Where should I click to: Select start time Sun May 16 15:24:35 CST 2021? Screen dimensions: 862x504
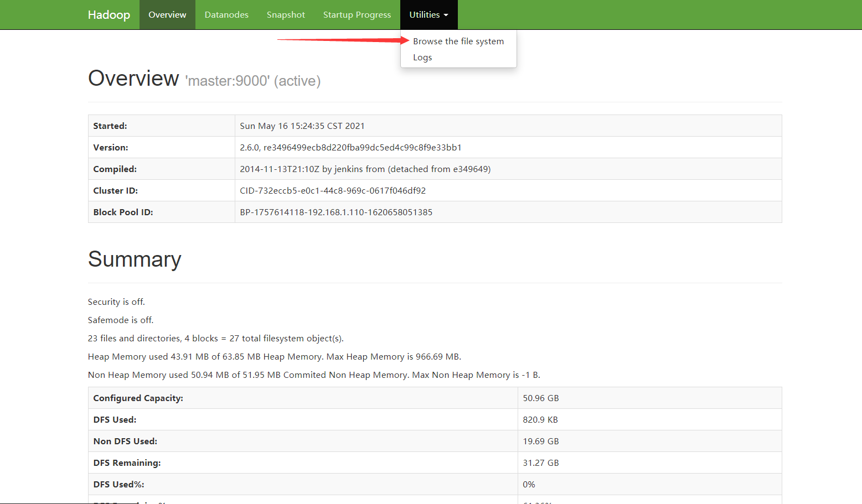coord(302,126)
